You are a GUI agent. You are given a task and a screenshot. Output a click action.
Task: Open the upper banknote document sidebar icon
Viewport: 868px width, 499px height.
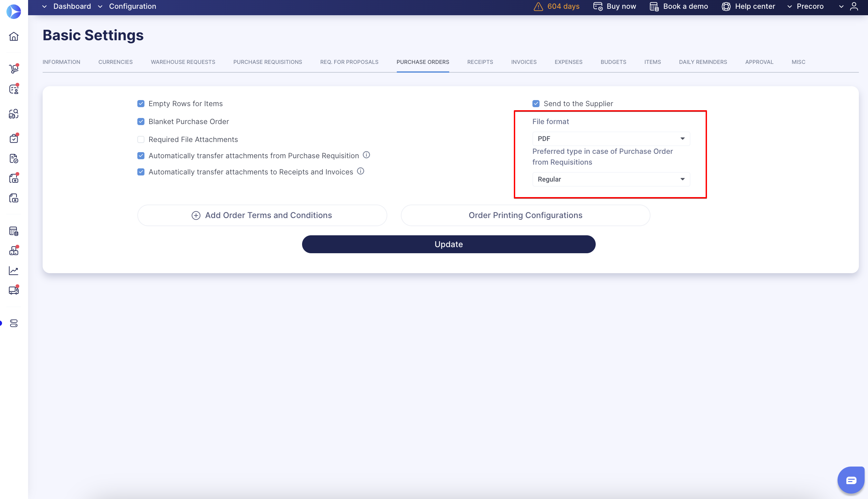(x=14, y=178)
